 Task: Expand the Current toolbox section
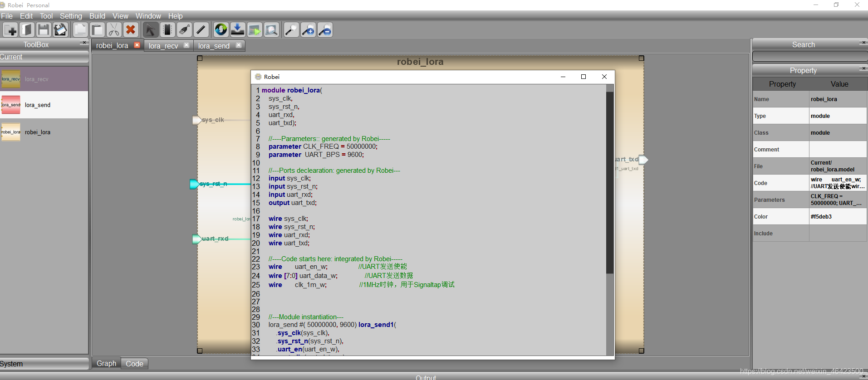(x=44, y=57)
